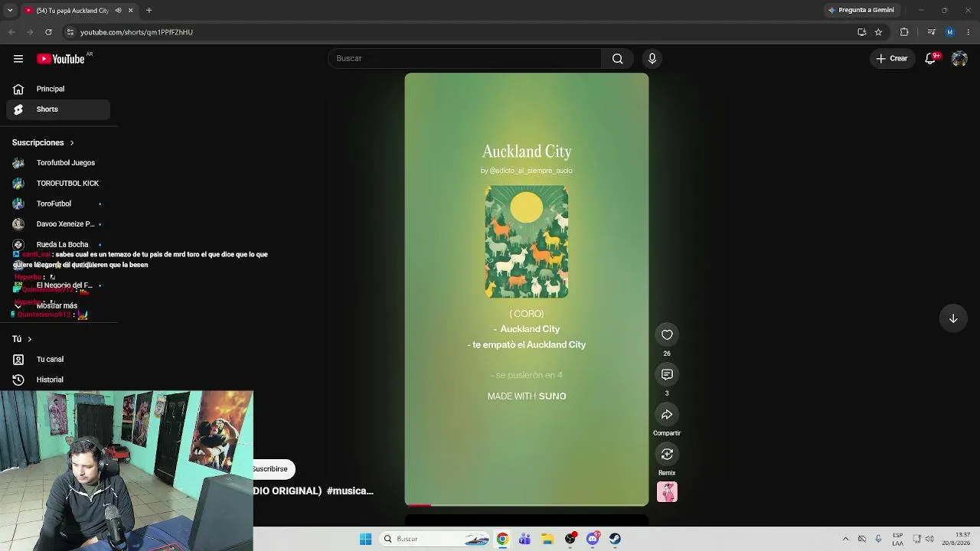
Task: Open Chrome's three-dot menu
Action: (969, 32)
